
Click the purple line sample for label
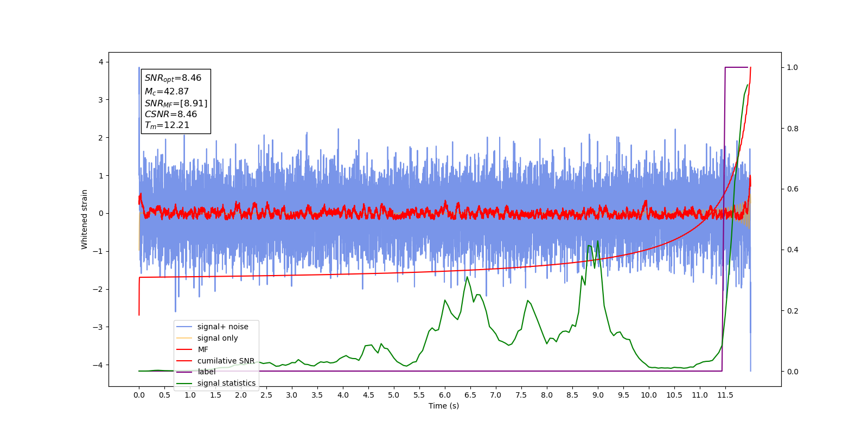point(184,372)
